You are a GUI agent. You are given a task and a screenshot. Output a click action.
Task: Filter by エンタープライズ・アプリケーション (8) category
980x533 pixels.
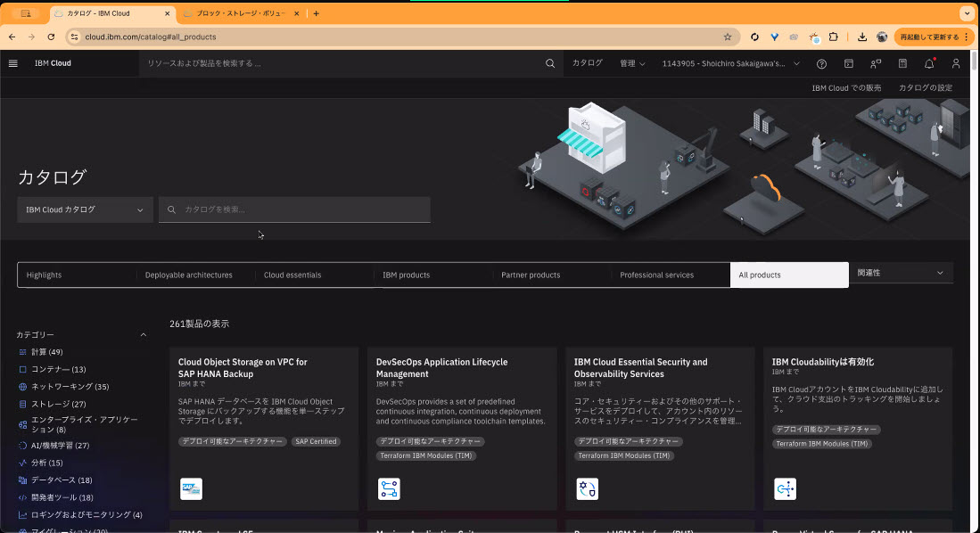pyautogui.click(x=85, y=425)
